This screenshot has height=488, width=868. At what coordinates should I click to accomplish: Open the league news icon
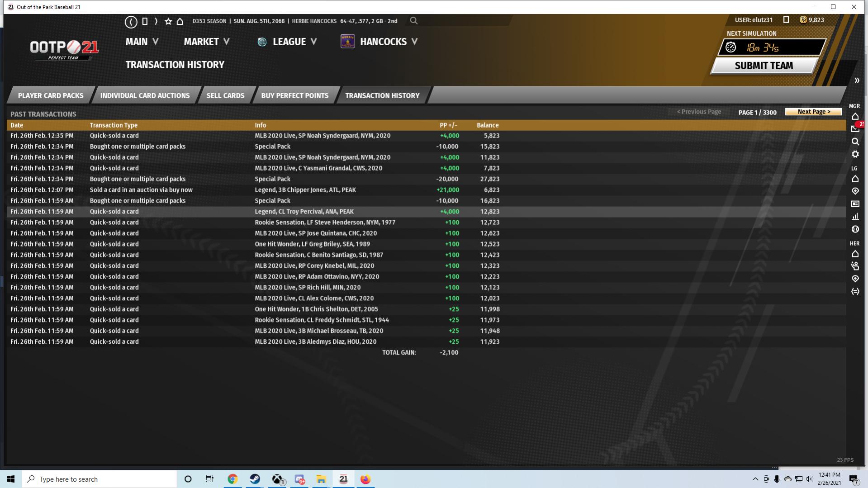pos(855,204)
